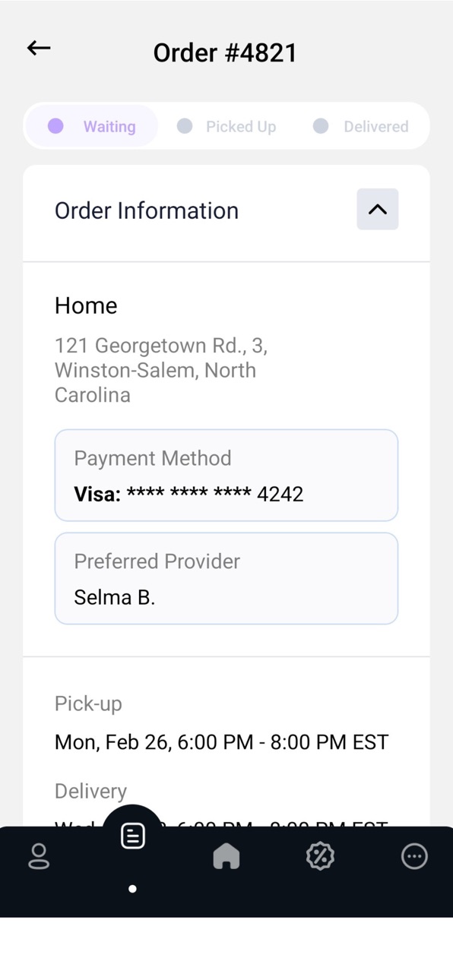Screen dimensions: 453x980
Task: Go to the home icon in bottom bar
Action: [226, 857]
